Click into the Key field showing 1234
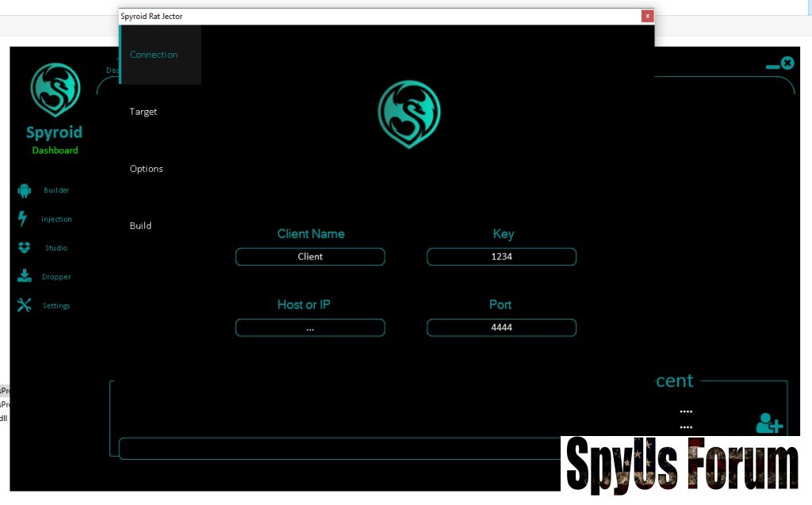Image resolution: width=812 pixels, height=505 pixels. 501,257
